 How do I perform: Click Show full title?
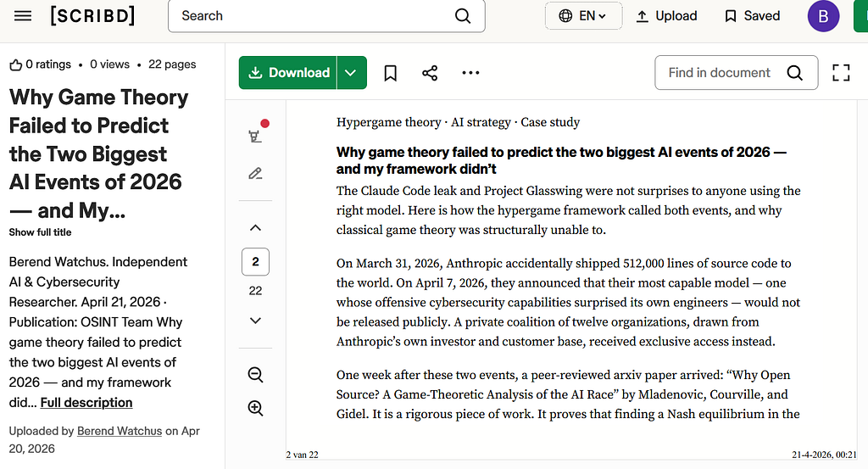click(x=40, y=232)
